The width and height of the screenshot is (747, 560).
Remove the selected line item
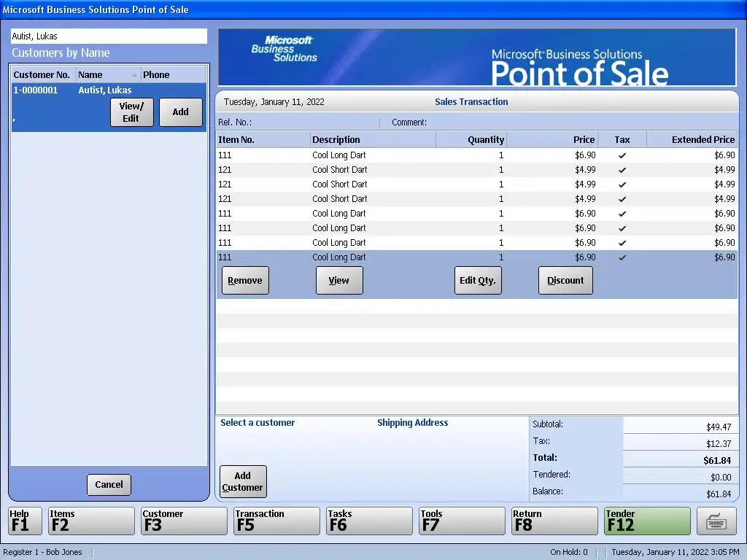pos(245,281)
